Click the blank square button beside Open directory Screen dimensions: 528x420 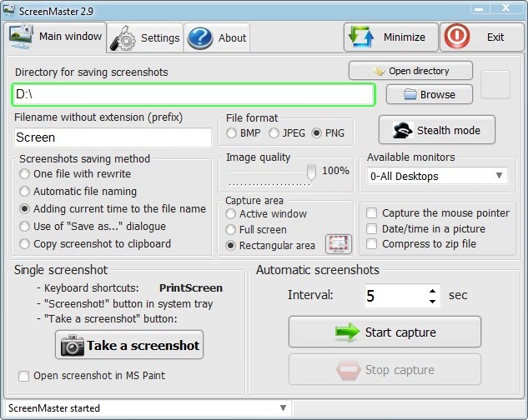coord(495,84)
